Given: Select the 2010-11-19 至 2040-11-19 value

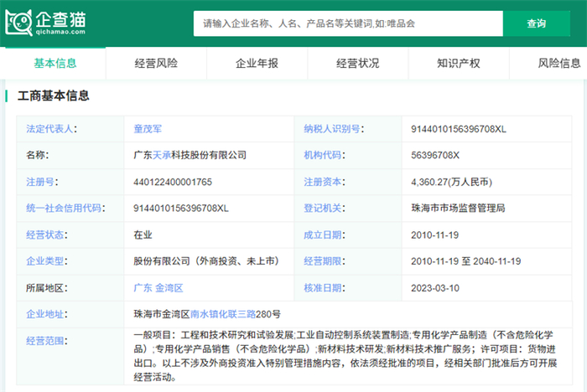Looking at the screenshot, I should pyautogui.click(x=465, y=261).
